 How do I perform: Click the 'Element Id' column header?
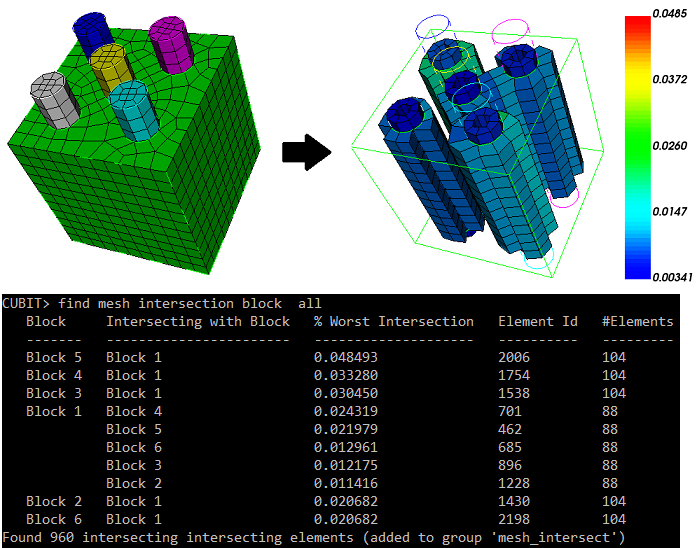[x=538, y=321]
